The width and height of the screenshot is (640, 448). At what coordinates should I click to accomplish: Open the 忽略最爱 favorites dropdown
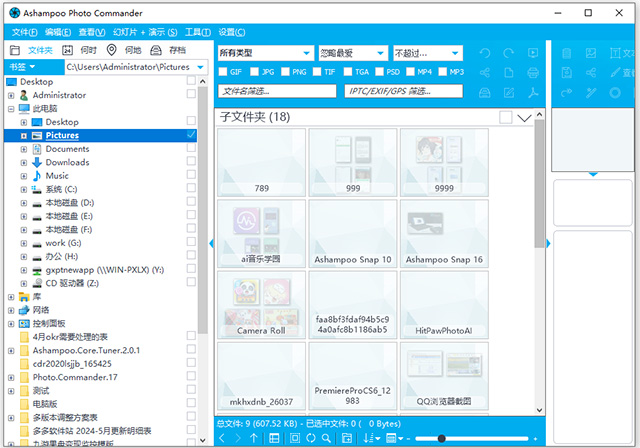point(353,53)
